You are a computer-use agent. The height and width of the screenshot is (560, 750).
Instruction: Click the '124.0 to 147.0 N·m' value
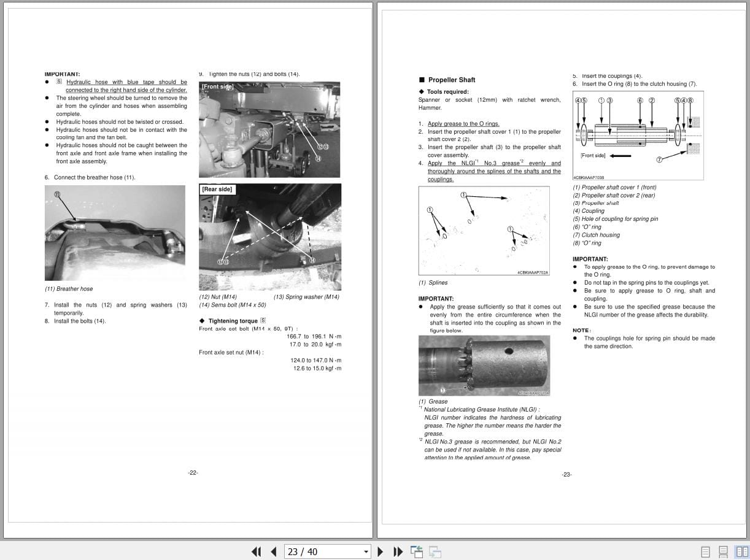click(x=316, y=360)
